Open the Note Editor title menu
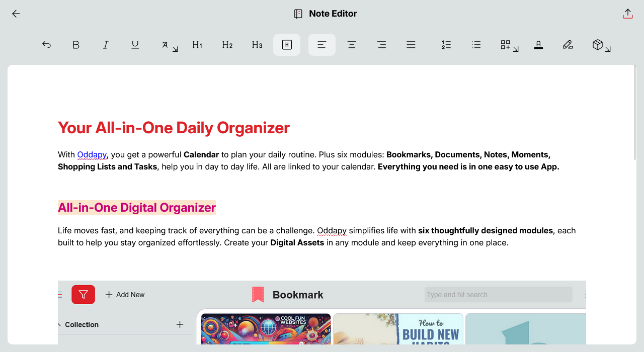This screenshot has height=352, width=644. point(325,14)
